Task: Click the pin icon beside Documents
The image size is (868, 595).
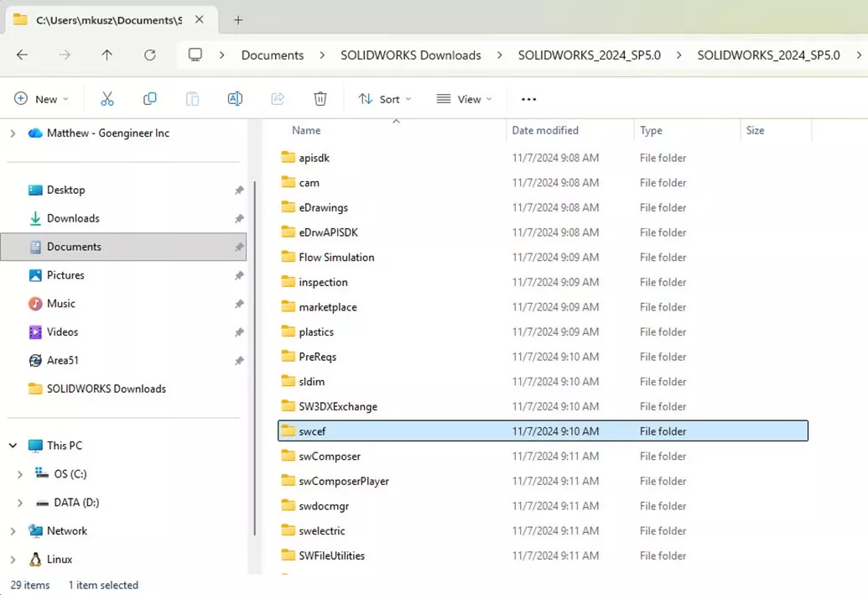Action: pyautogui.click(x=239, y=247)
